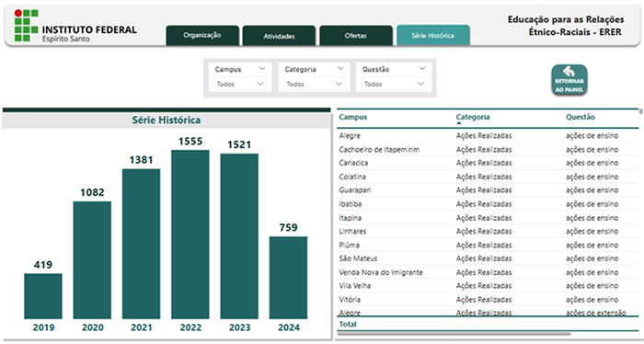Switch to the Atividades tab
644x344 pixels.
pos(280,36)
